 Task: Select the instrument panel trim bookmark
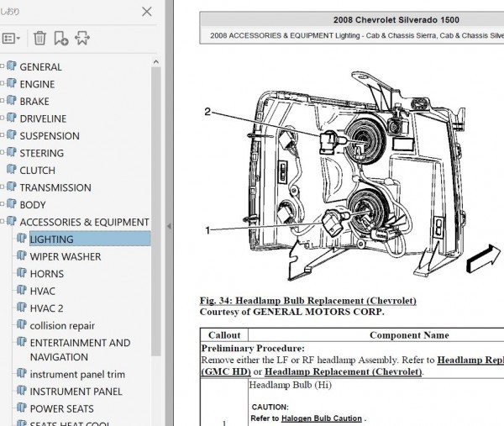[77, 374]
